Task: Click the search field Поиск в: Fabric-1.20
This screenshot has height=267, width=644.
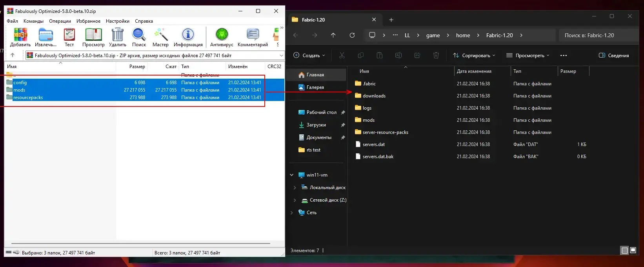Action: point(599,35)
